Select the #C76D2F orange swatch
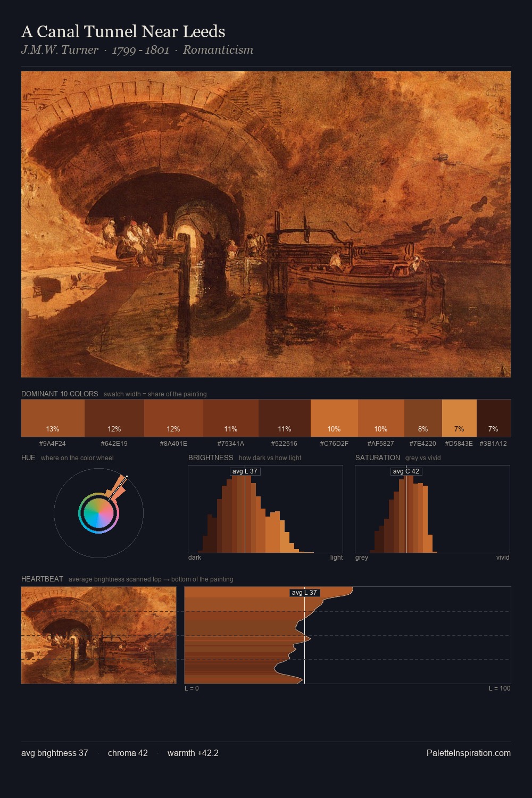The image size is (532, 798). [x=334, y=418]
